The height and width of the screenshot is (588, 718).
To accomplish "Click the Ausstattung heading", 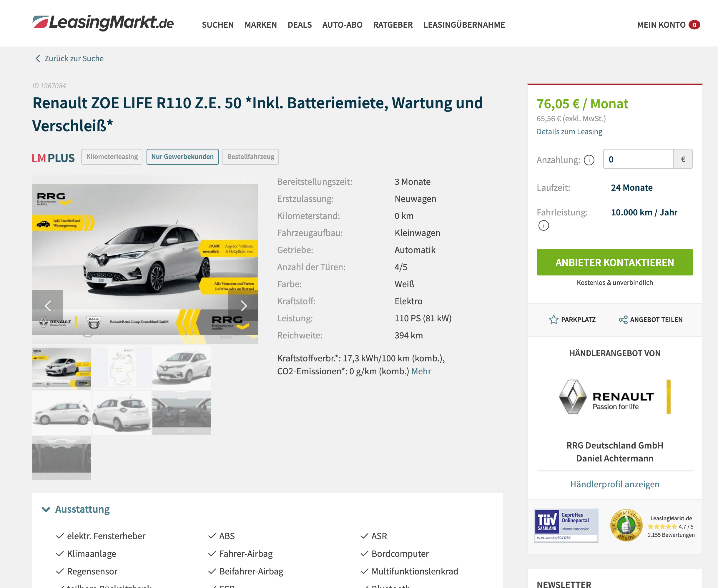I will click(x=82, y=509).
